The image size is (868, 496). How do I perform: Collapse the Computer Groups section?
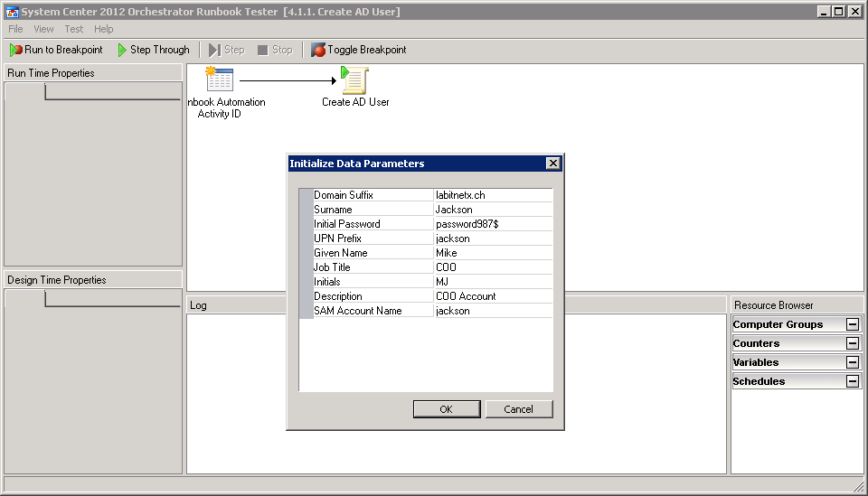[x=852, y=324]
